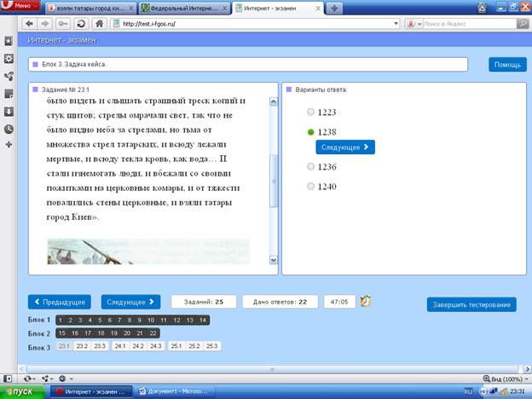Open task 23.1 in Блок 3

tap(64, 346)
